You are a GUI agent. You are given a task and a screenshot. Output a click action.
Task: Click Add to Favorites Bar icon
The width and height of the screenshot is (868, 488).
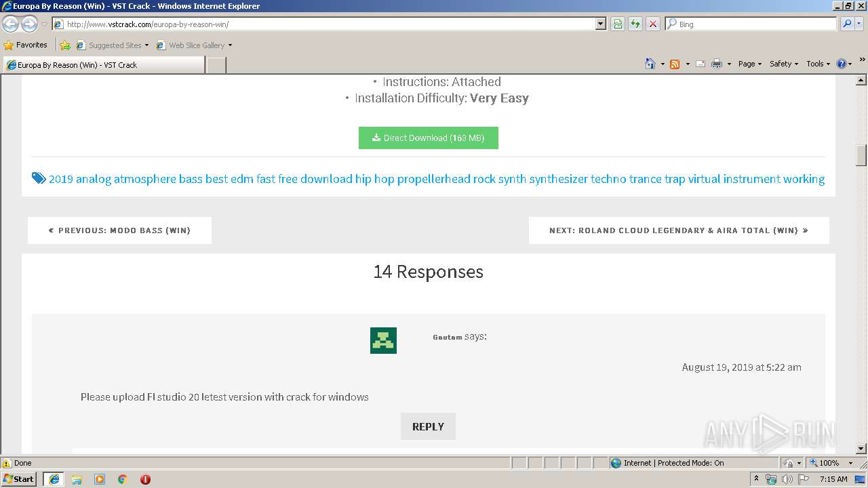click(x=65, y=45)
